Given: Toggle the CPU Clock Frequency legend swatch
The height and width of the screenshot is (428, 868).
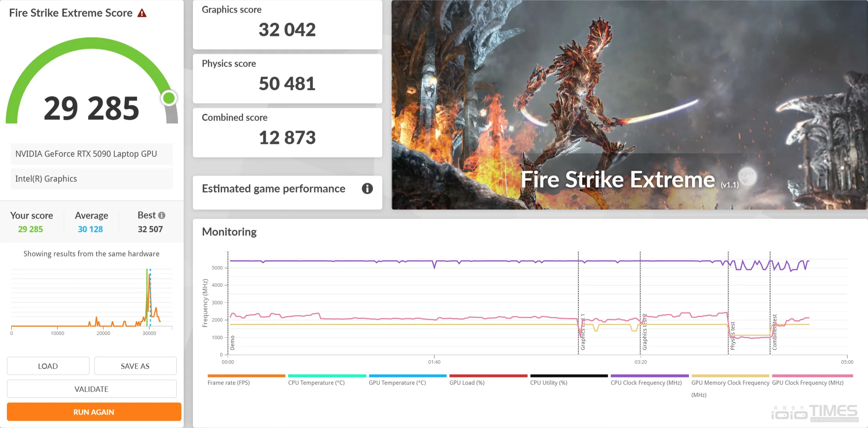Looking at the screenshot, I should (x=650, y=376).
